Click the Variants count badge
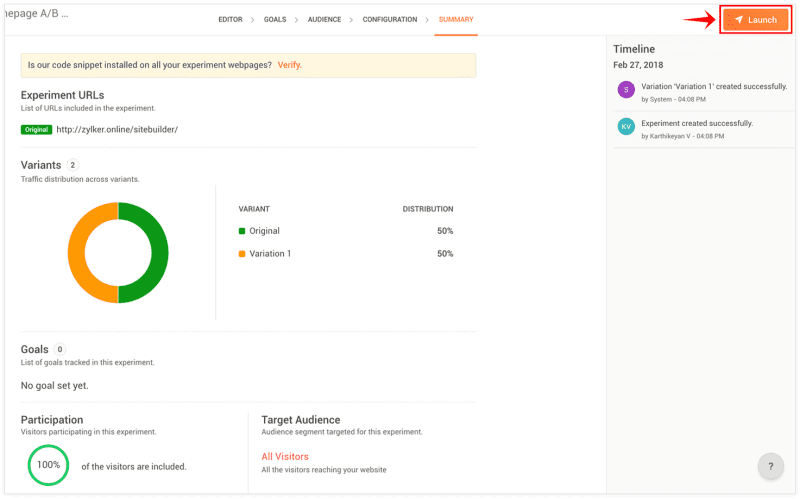 [x=73, y=165]
